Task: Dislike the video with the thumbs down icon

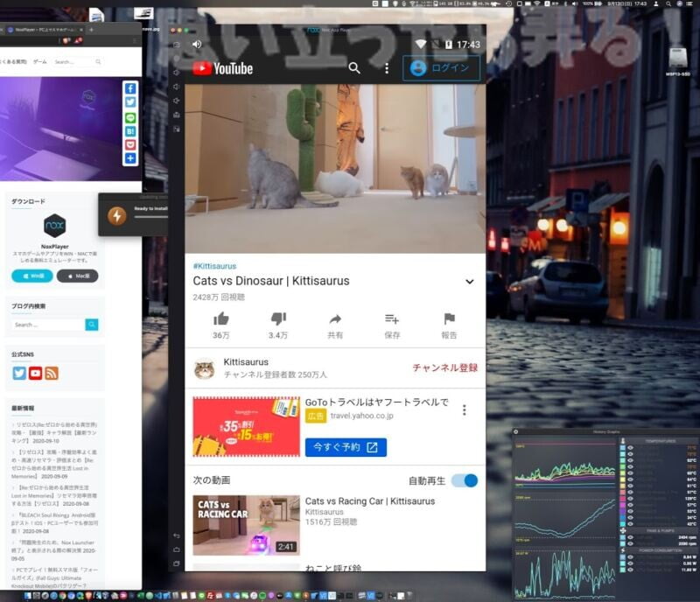Action: point(278,318)
